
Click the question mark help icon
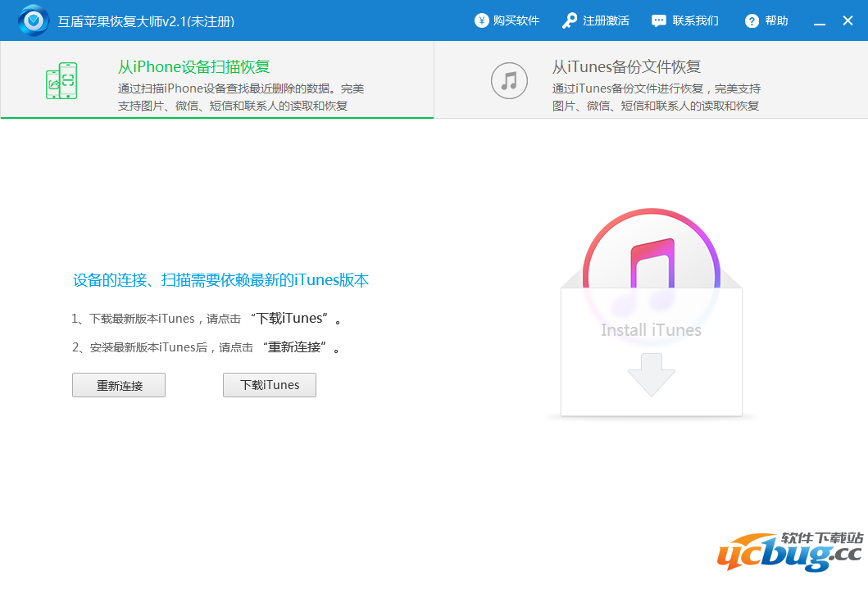point(752,21)
